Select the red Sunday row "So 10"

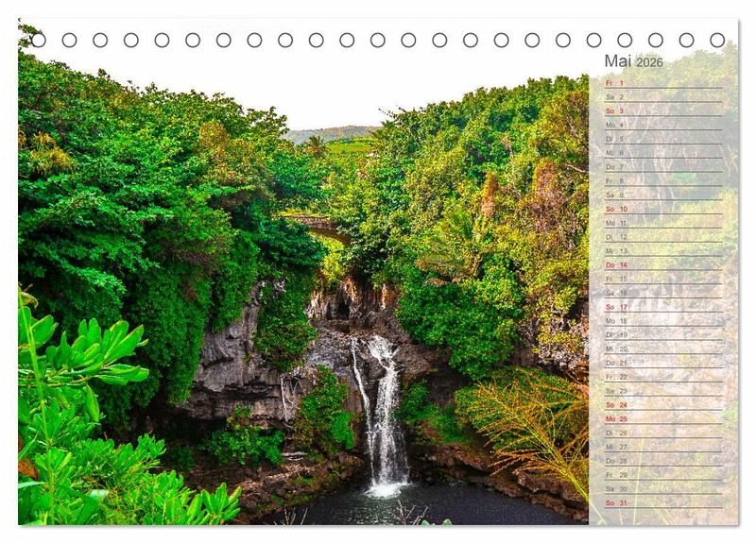[663, 209]
